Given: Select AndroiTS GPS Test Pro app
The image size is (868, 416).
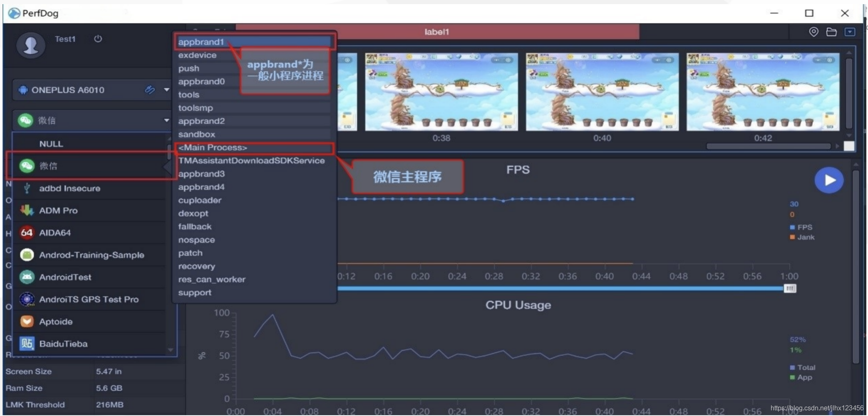Looking at the screenshot, I should point(89,299).
